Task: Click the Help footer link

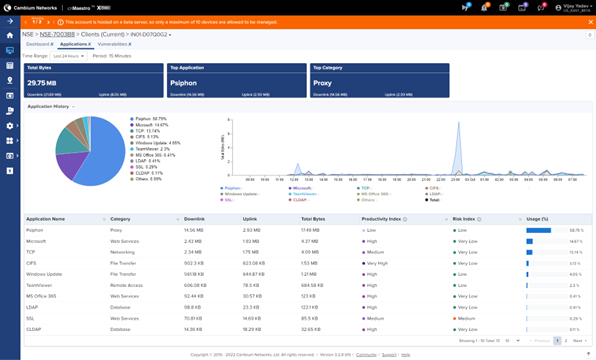Action: [406, 355]
